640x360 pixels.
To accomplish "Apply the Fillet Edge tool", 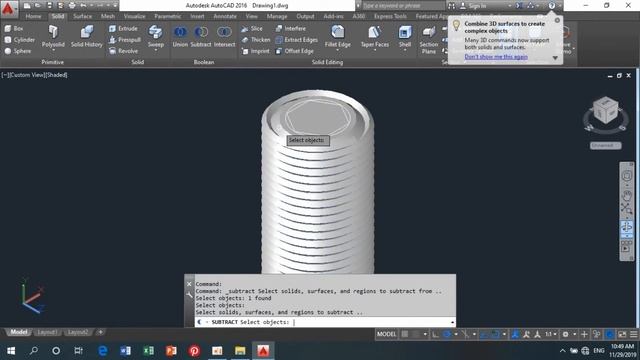I will (x=338, y=35).
